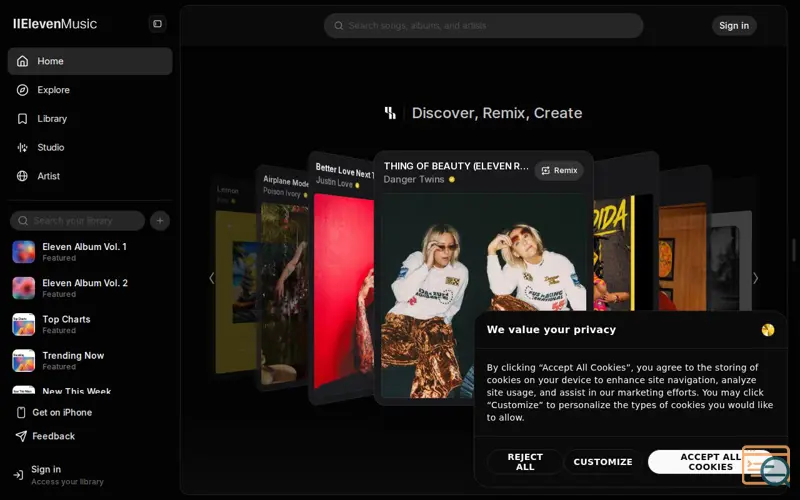The image size is (800, 500).
Task: Click the Top Charts cover thumbnail
Action: (x=23, y=324)
